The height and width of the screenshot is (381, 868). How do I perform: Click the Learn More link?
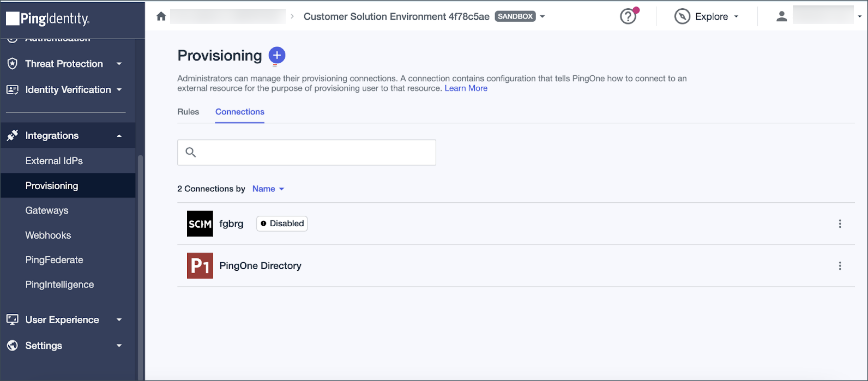(465, 88)
